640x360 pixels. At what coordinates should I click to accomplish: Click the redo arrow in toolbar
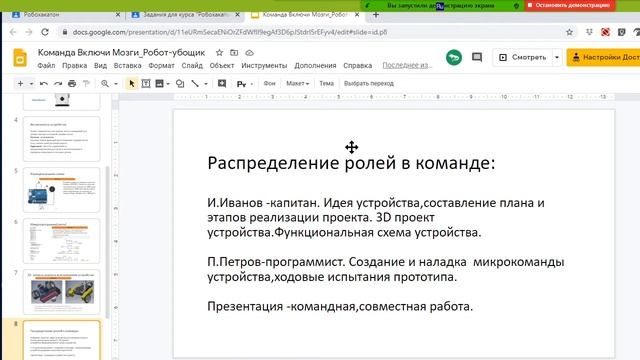click(x=58, y=84)
